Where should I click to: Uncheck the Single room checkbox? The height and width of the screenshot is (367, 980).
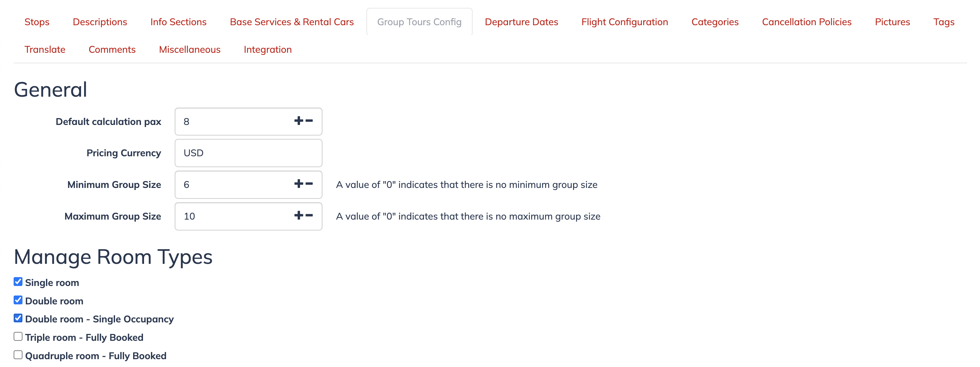click(18, 282)
